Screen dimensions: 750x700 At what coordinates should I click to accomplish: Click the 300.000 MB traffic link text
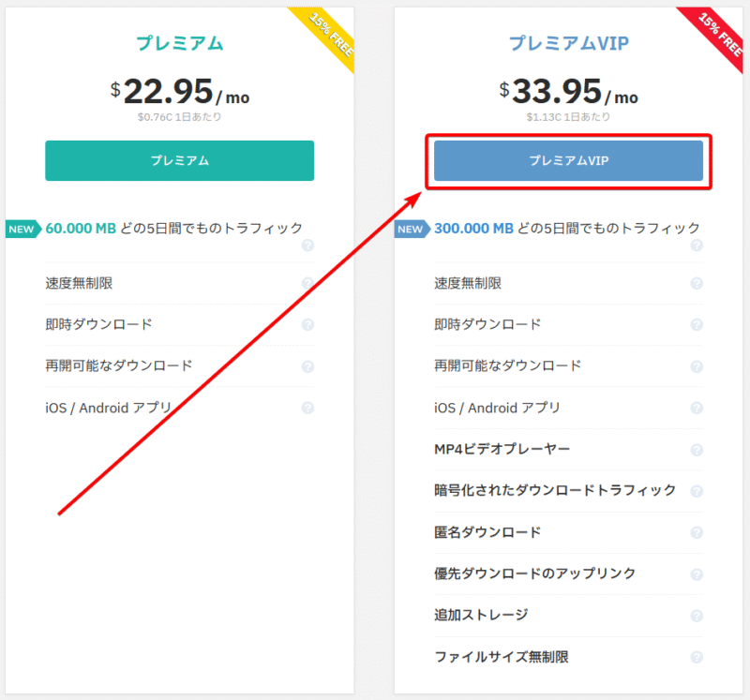click(x=472, y=228)
